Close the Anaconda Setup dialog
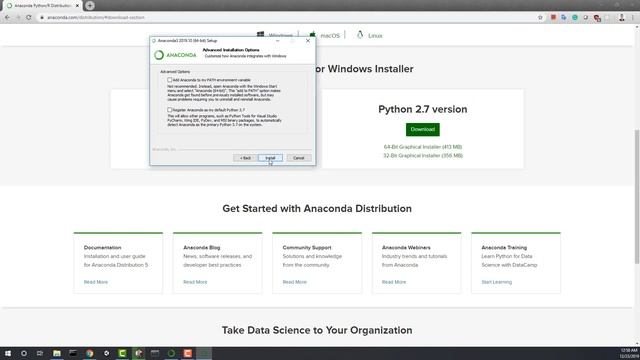This screenshot has height=360, width=640. coord(308,41)
